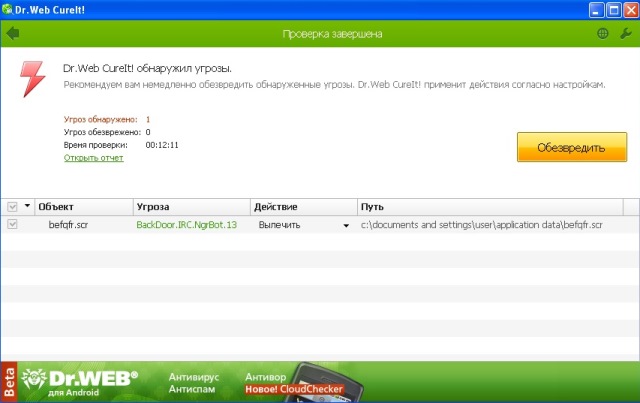The width and height of the screenshot is (640, 403).
Task: Click the Dr.WEB spider logo in banner
Action: tap(34, 379)
